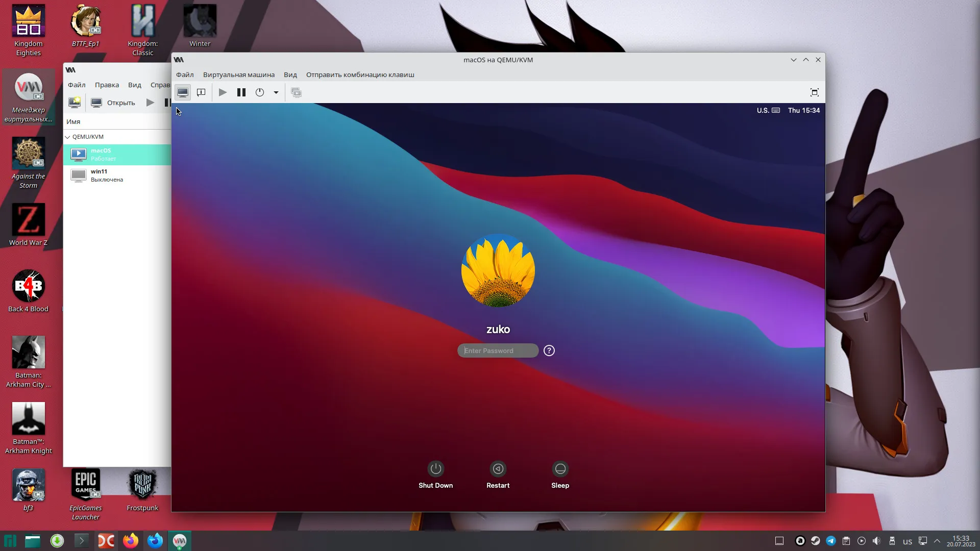The image size is (980, 551).
Task: Click Restart on macOS login screen
Action: [x=498, y=475]
